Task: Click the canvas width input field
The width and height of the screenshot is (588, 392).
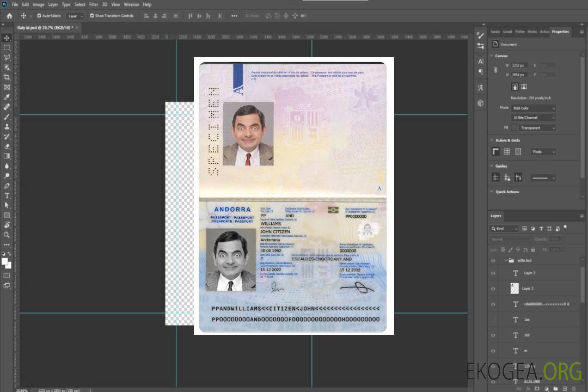Action: coord(519,65)
